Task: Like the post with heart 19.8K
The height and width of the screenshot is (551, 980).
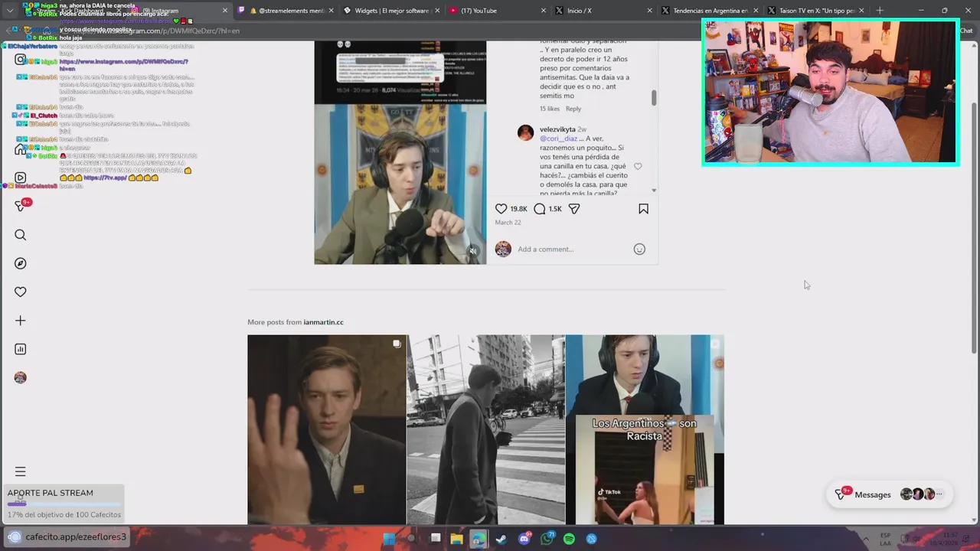Action: coord(501,209)
